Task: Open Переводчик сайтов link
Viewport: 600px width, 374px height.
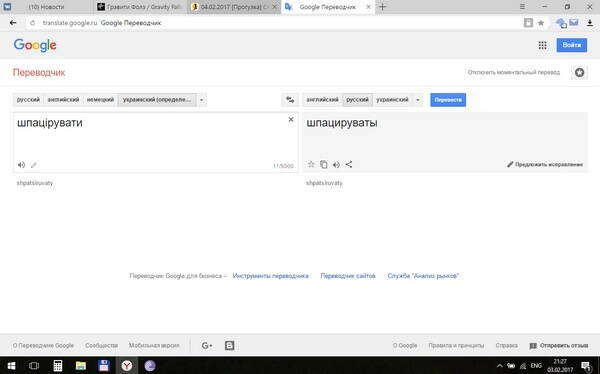Action: [x=348, y=276]
